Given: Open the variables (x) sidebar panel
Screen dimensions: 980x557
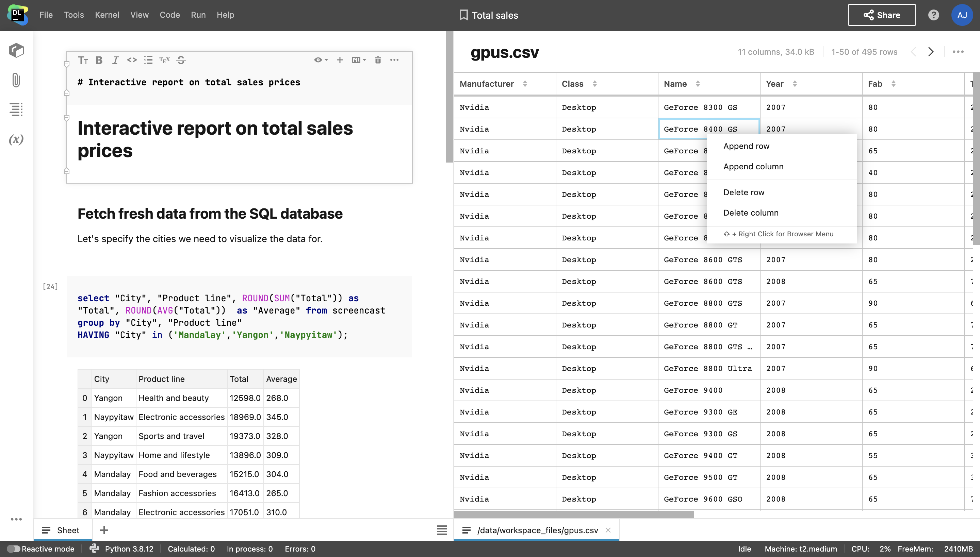Looking at the screenshot, I should 16,139.
